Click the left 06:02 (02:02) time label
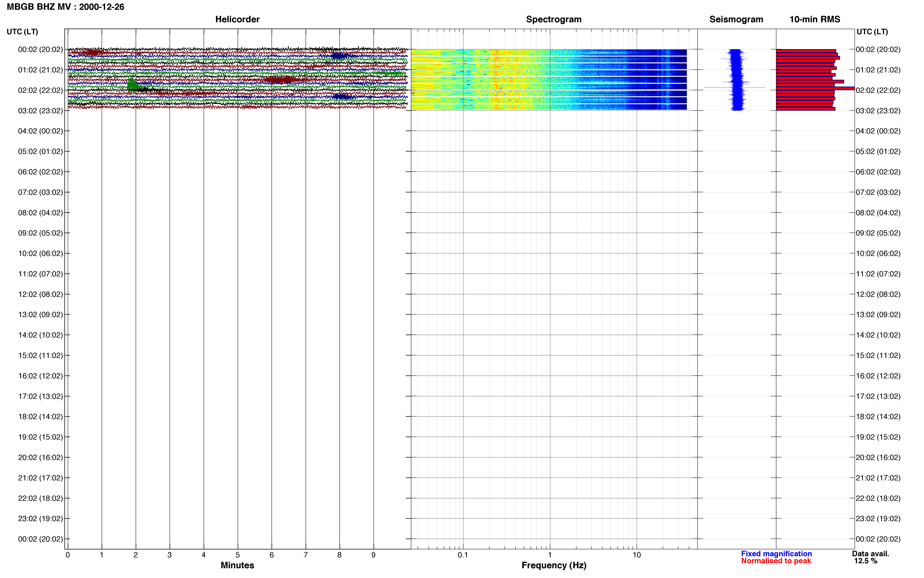The height and width of the screenshot is (578, 924). (x=41, y=172)
